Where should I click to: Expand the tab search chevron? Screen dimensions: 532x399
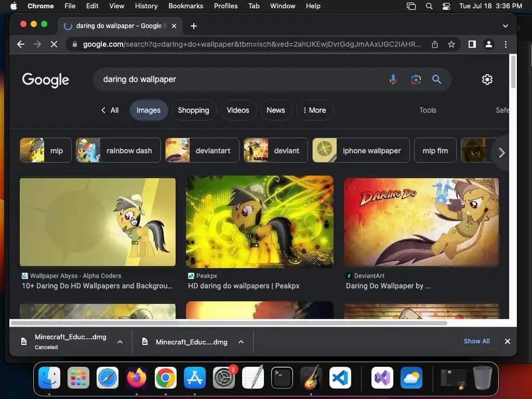tap(505, 26)
